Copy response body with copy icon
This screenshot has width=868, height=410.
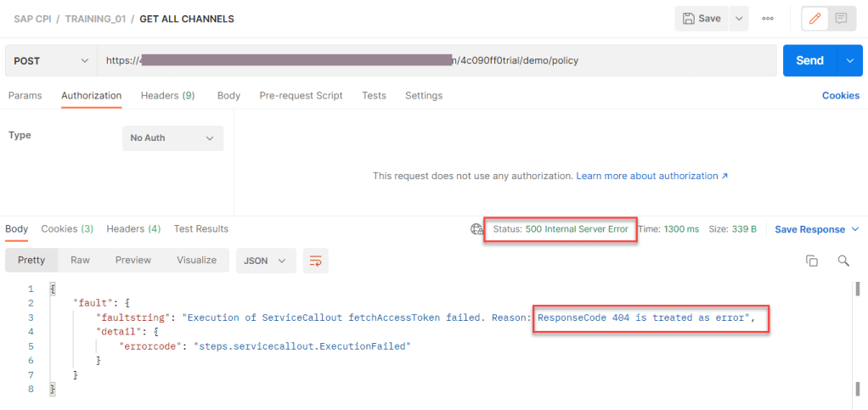pos(812,261)
